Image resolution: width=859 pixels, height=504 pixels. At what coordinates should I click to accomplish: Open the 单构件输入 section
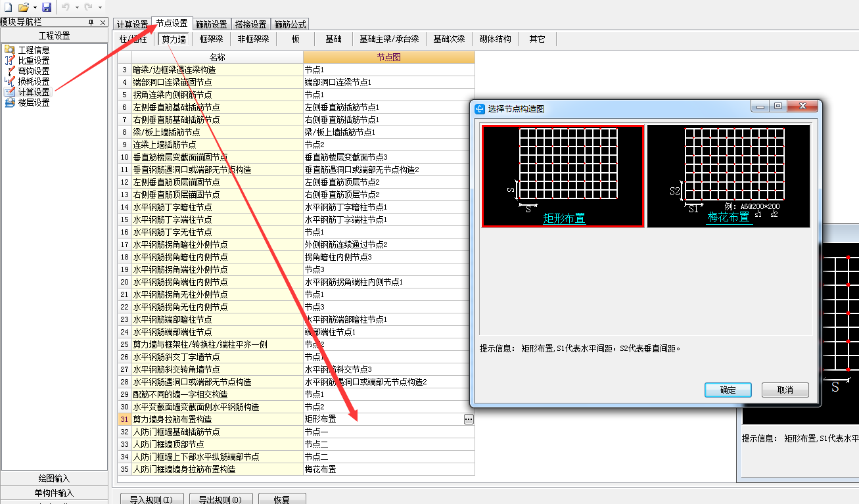coord(54,492)
